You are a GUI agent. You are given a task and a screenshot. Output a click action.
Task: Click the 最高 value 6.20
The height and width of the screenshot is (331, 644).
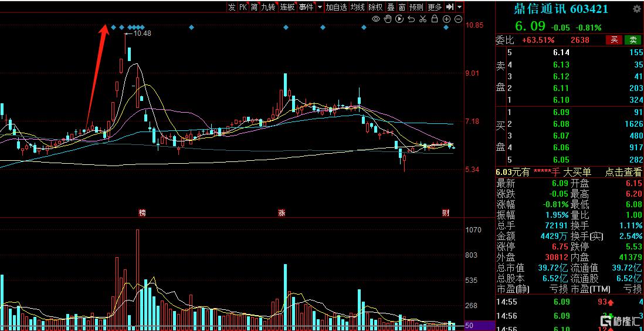tap(633, 194)
